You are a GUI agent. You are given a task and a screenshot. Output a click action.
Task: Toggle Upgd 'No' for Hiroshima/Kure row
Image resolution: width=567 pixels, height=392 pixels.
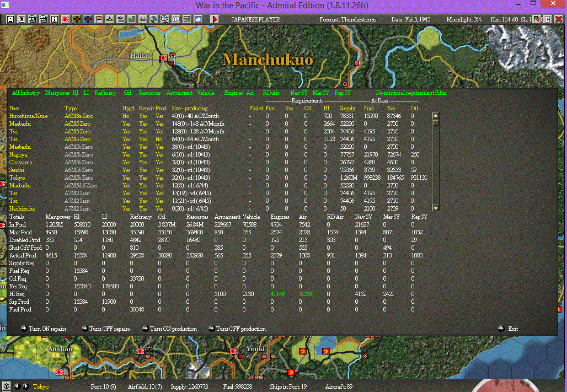126,116
